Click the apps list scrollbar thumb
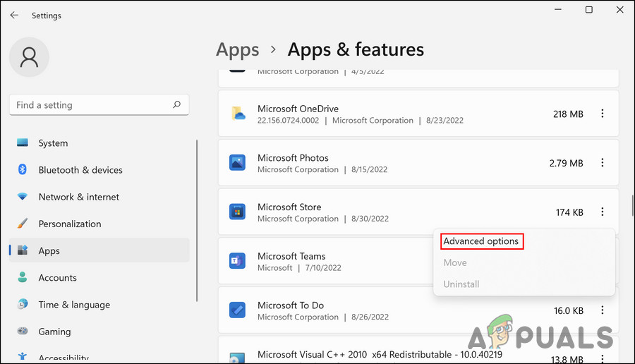 [x=632, y=205]
